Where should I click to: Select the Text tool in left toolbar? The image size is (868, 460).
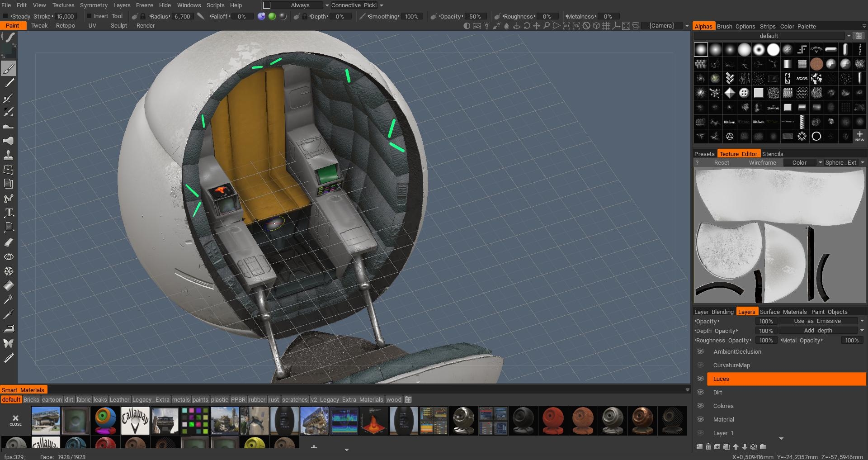tap(9, 213)
